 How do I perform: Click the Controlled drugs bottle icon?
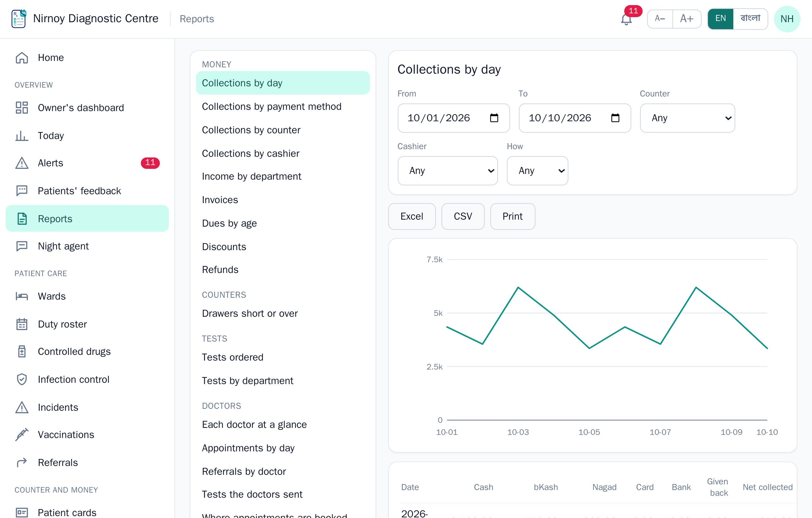[22, 352]
